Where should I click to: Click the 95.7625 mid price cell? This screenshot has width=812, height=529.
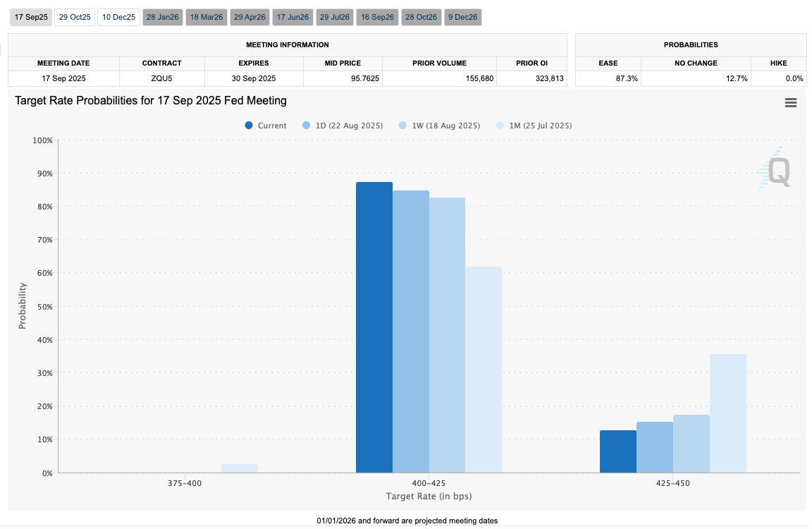point(343,78)
